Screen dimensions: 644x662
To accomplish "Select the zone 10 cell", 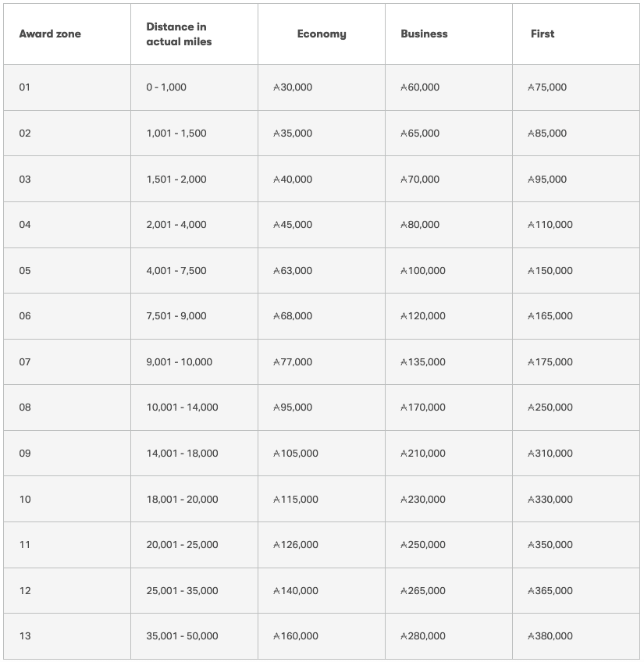I will pos(25,500).
